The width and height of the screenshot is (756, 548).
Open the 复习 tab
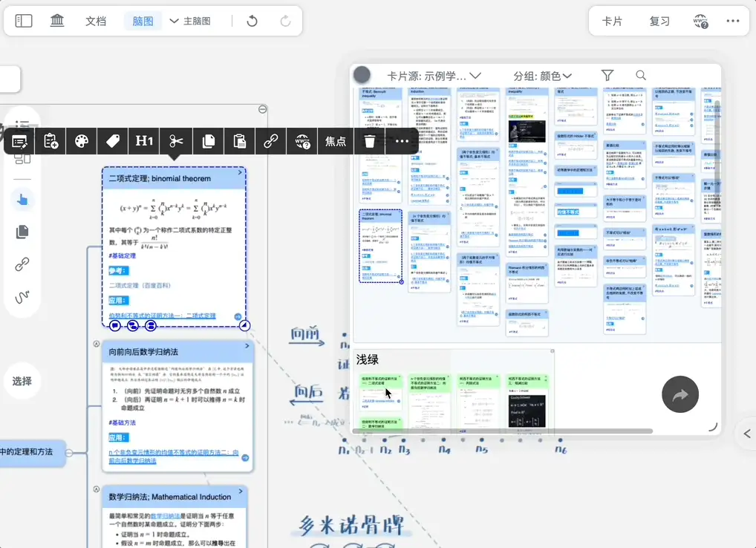click(659, 22)
